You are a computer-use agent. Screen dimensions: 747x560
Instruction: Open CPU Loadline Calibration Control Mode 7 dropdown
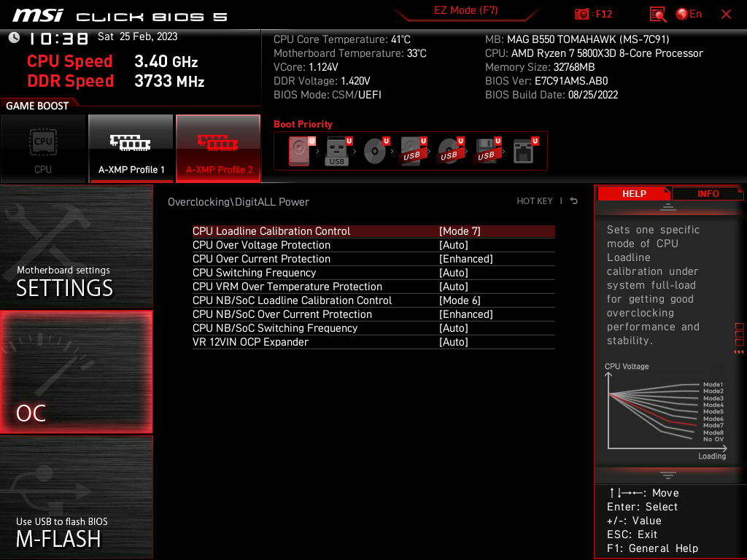460,231
